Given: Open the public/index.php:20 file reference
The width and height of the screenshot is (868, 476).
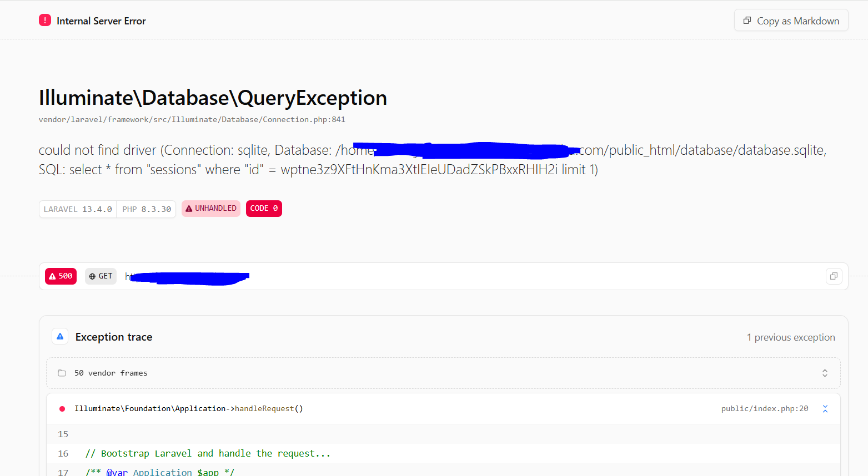Looking at the screenshot, I should [765, 409].
